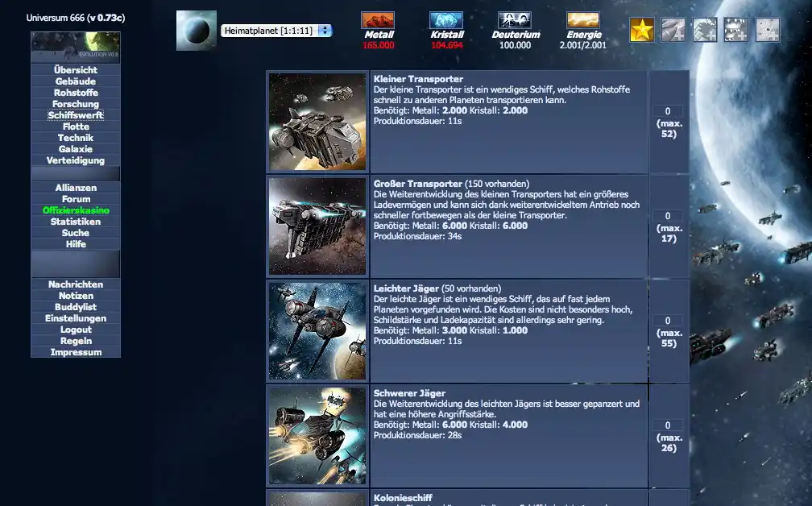This screenshot has width=812, height=506.
Task: Open the Forschung page
Action: tap(75, 103)
